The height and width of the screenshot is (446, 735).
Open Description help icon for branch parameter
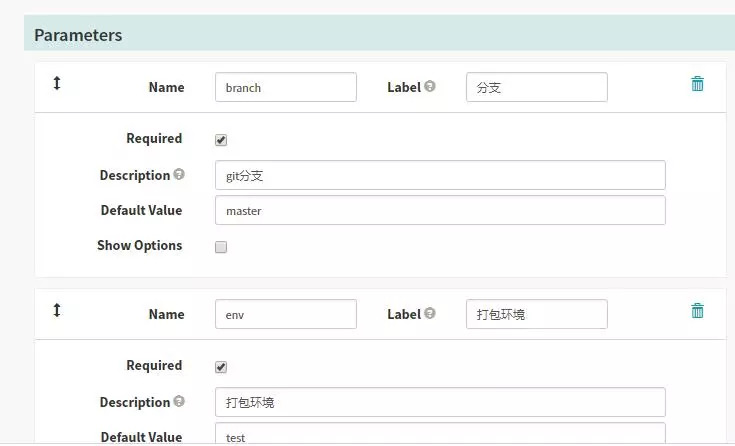pyautogui.click(x=179, y=174)
